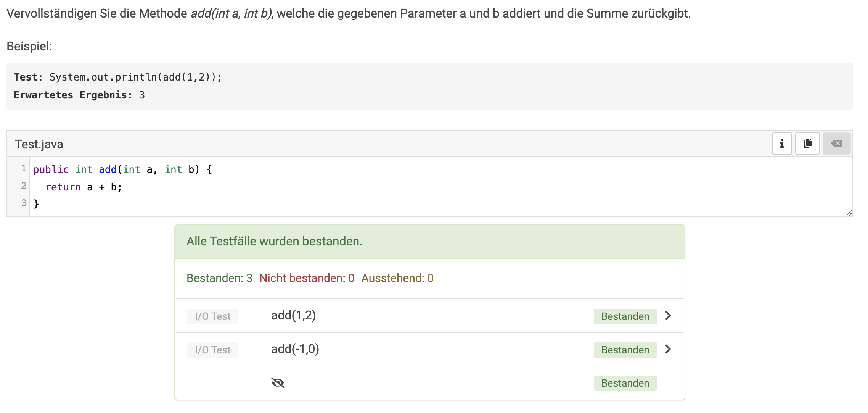This screenshot has height=413, width=868.
Task: Click the Test.java file title
Action: (x=39, y=144)
